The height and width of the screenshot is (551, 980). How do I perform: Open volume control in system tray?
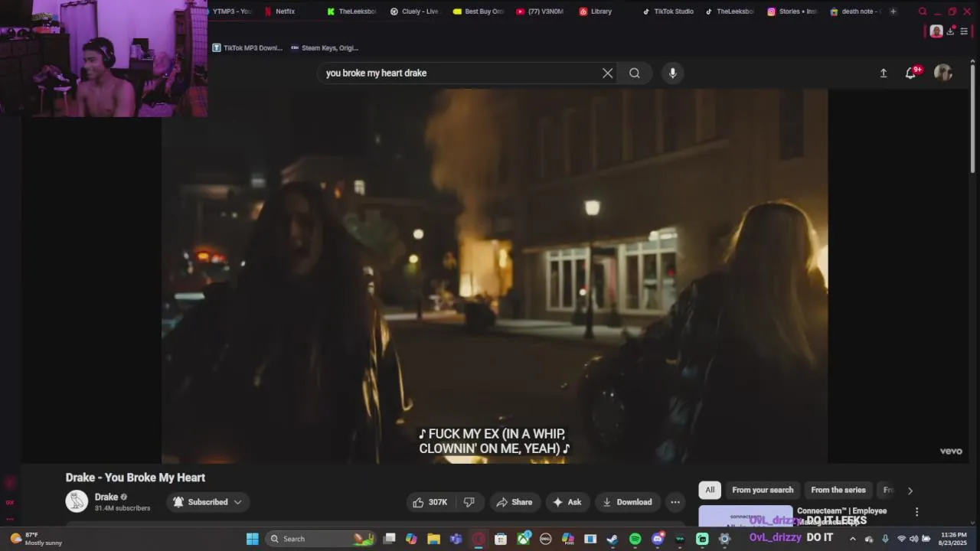point(913,539)
